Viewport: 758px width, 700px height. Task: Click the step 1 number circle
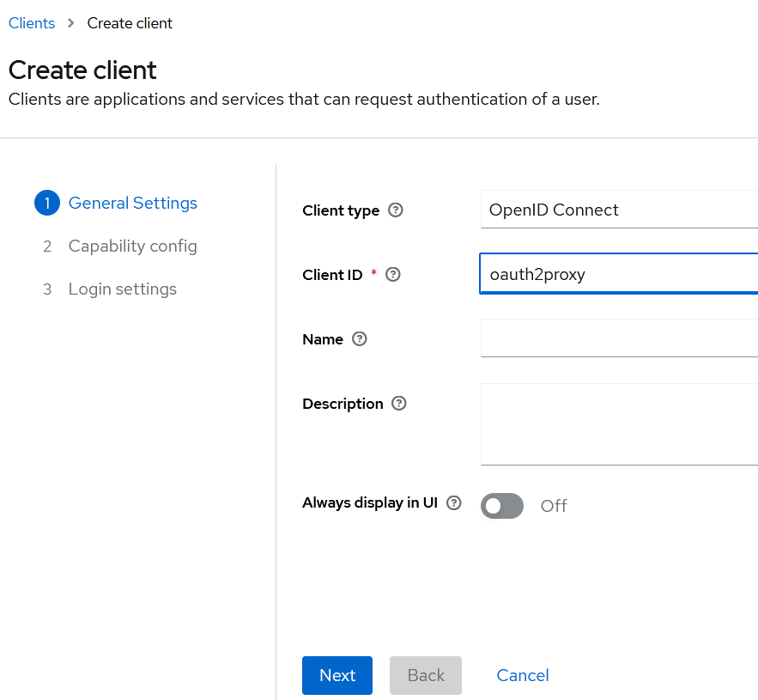(x=47, y=204)
